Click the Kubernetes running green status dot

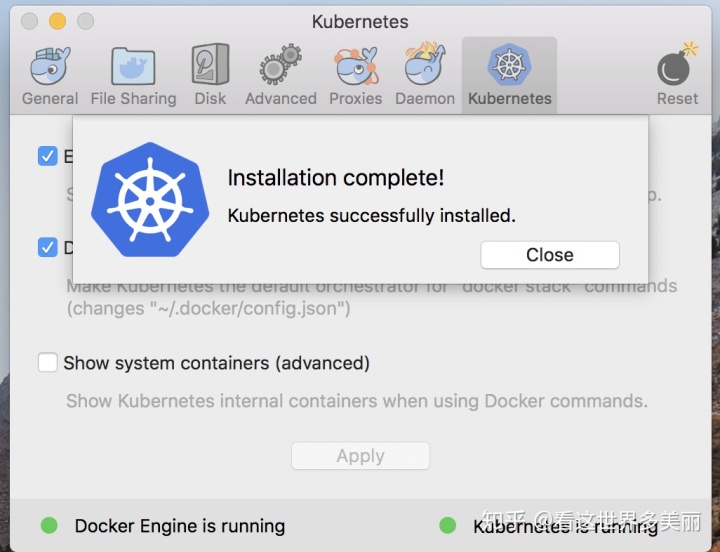[x=448, y=525]
